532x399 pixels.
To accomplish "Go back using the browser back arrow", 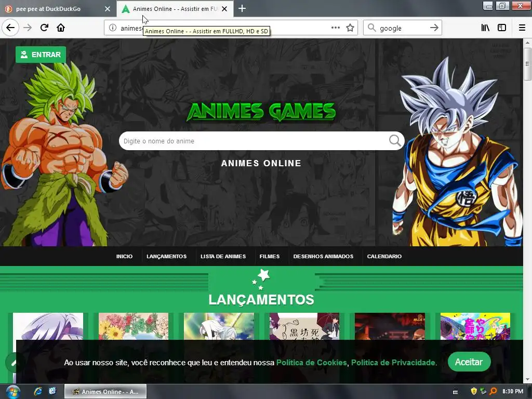I will coord(10,28).
